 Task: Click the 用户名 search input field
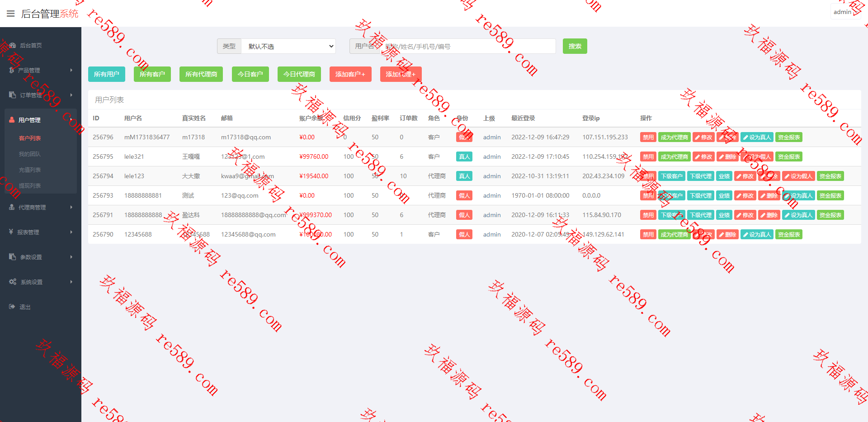[x=467, y=46]
